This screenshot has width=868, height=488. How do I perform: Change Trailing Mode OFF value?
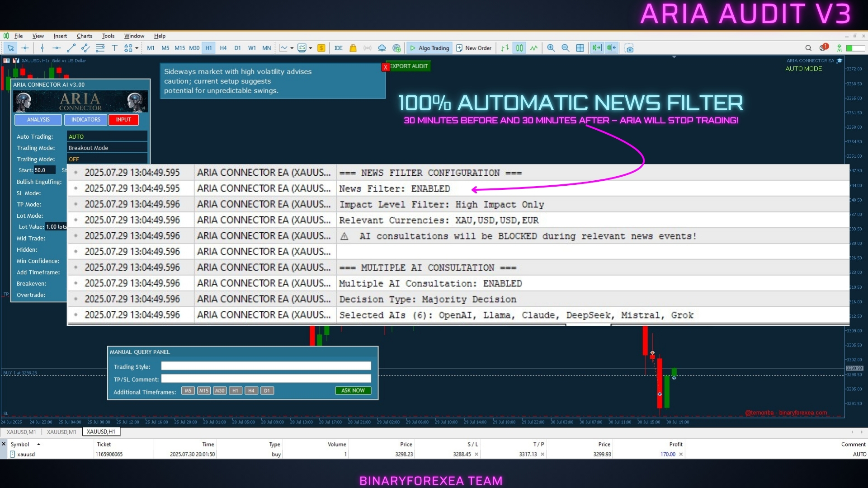107,159
